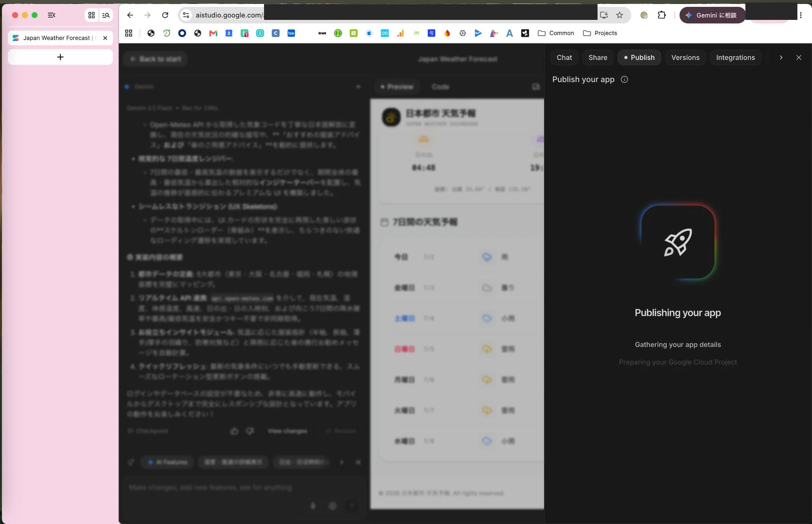812x524 pixels.
Task: Collapse the vertical tab sidebar
Action: coord(52,15)
